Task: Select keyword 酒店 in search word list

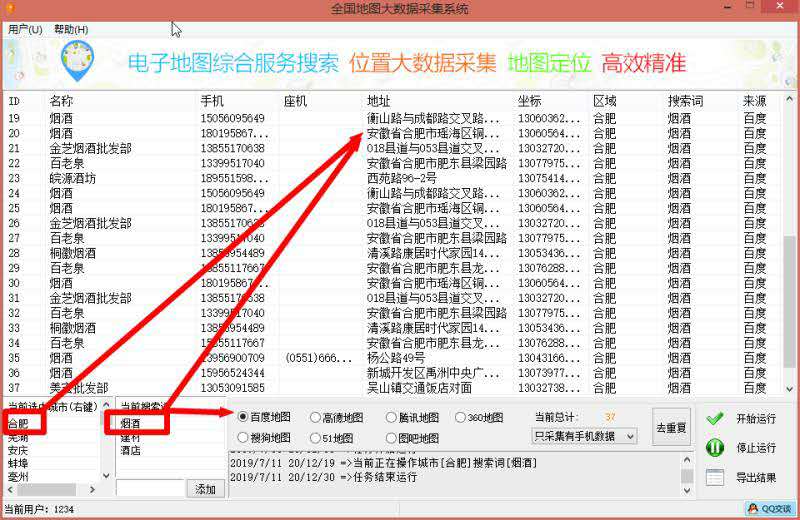Action: tap(131, 450)
